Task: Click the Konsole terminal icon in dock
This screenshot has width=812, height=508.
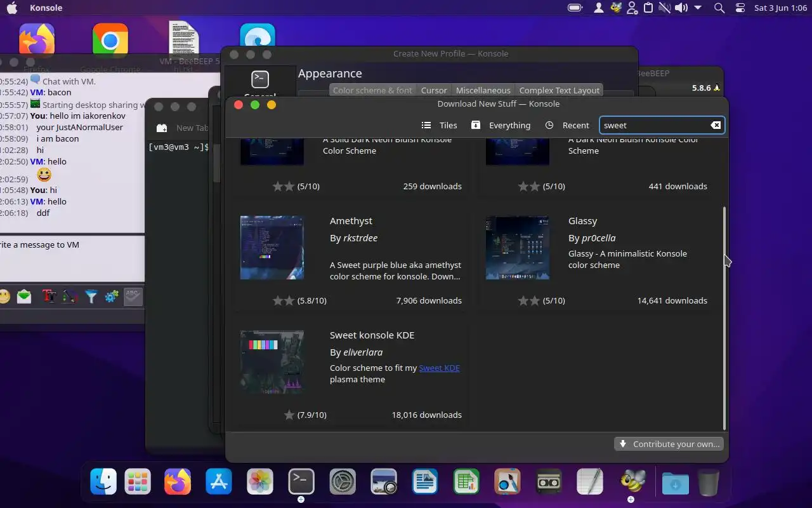Action: (x=301, y=482)
